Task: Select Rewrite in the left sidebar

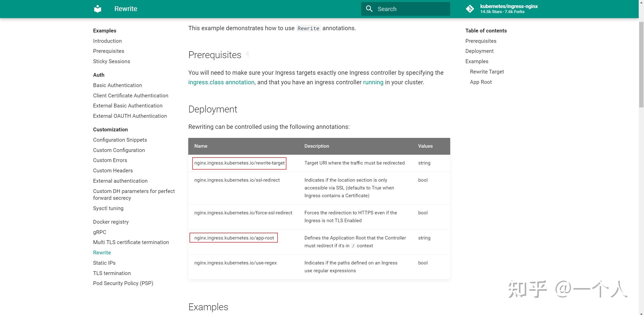Action: point(102,252)
